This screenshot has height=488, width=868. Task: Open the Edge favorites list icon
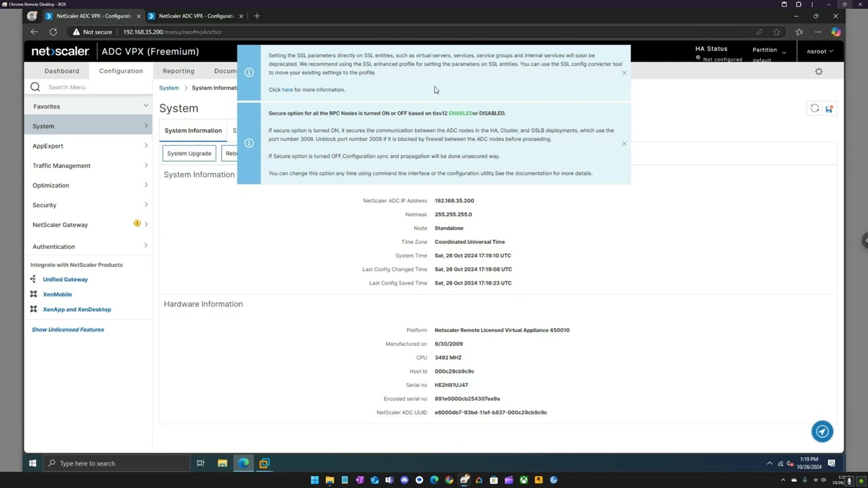click(x=799, y=32)
